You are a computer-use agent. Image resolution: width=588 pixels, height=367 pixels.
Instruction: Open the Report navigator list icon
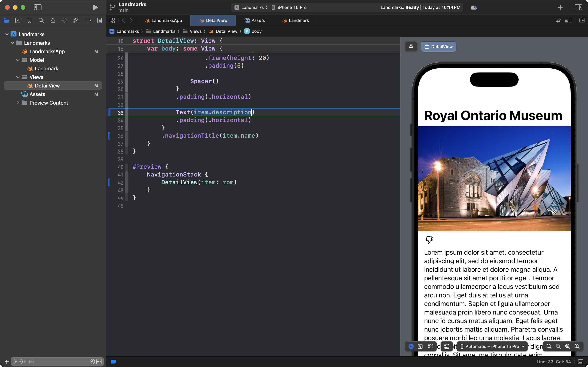click(x=100, y=20)
